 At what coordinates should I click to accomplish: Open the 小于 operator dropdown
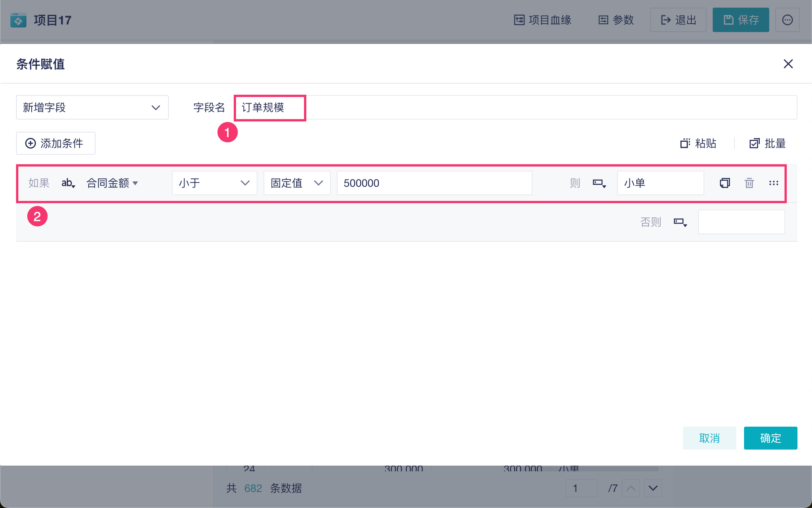tap(214, 183)
